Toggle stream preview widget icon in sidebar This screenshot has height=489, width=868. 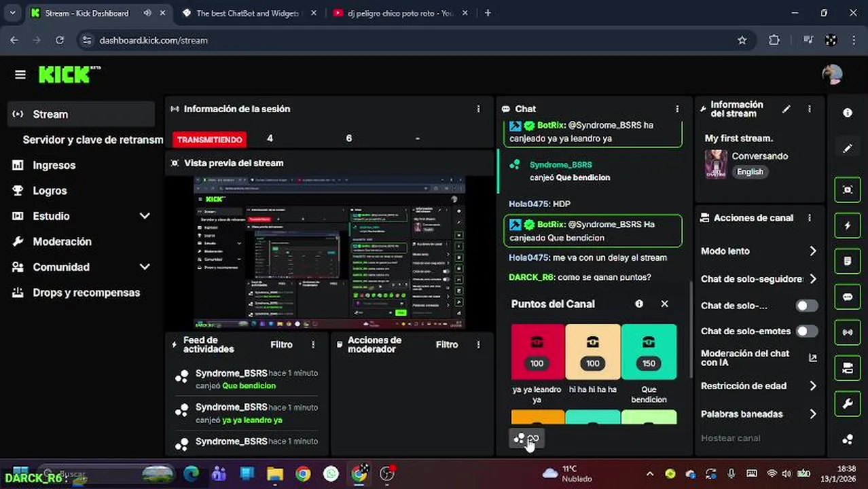coord(848,190)
